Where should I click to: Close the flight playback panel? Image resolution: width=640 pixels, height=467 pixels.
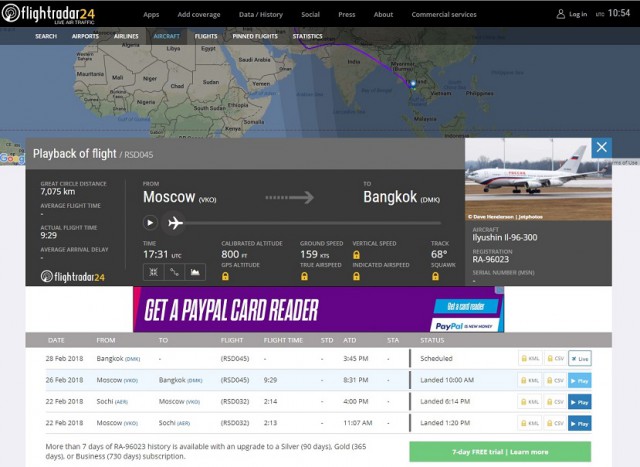(602, 147)
